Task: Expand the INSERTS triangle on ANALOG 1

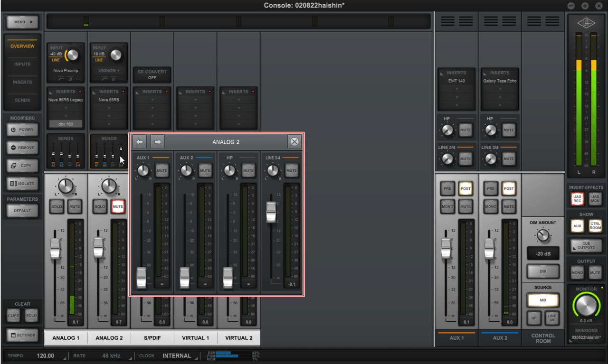Action: (x=51, y=92)
